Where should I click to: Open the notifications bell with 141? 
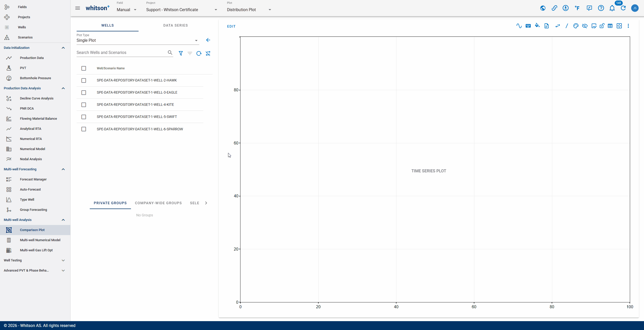[612, 8]
